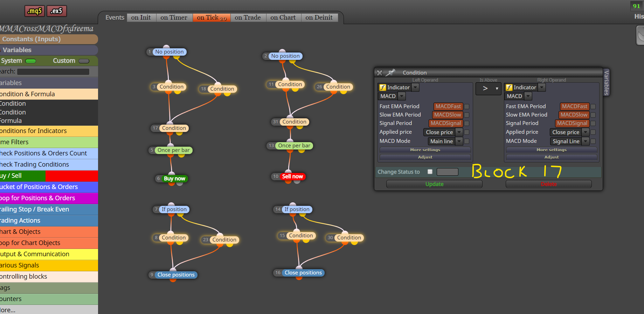Toggle the Custom variables switch
Viewport: 644px width, 314px height.
[x=84, y=61]
